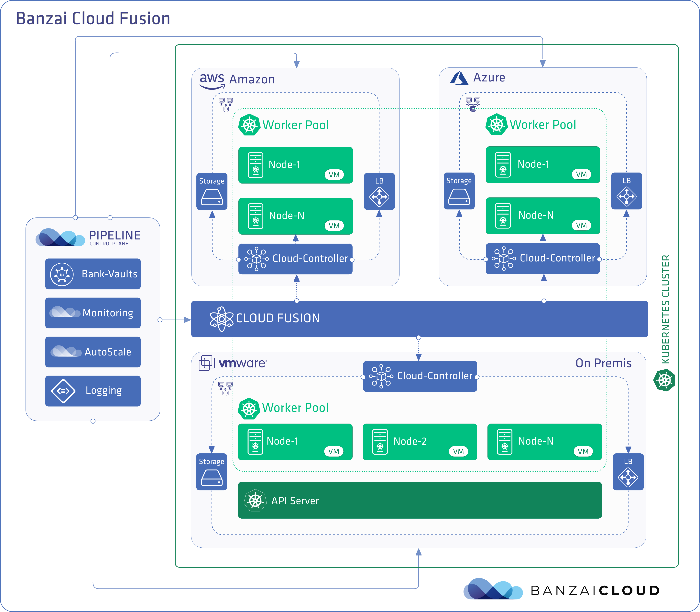The height and width of the screenshot is (612, 700).
Task: Click 'Node-1' text in Azure pool
Action: (534, 164)
